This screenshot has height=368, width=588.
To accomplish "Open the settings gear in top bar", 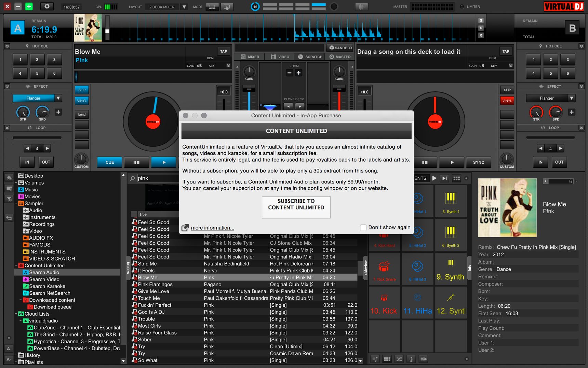I will (47, 7).
